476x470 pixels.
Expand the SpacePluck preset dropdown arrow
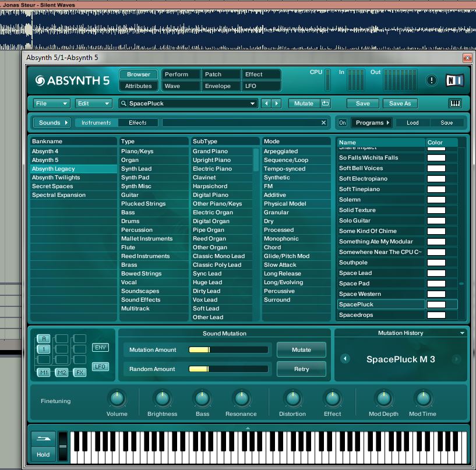tap(252, 104)
